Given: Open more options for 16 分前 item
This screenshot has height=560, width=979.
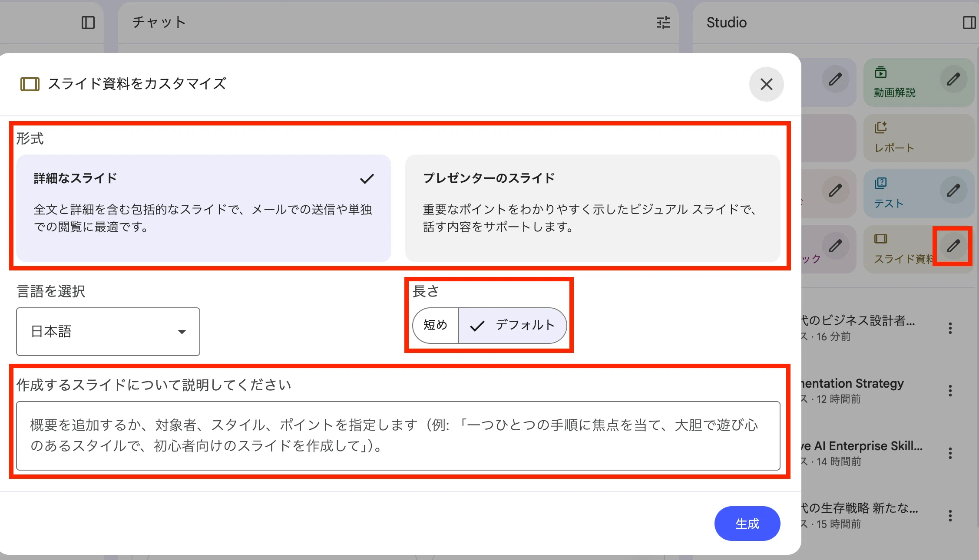Looking at the screenshot, I should pyautogui.click(x=950, y=328).
